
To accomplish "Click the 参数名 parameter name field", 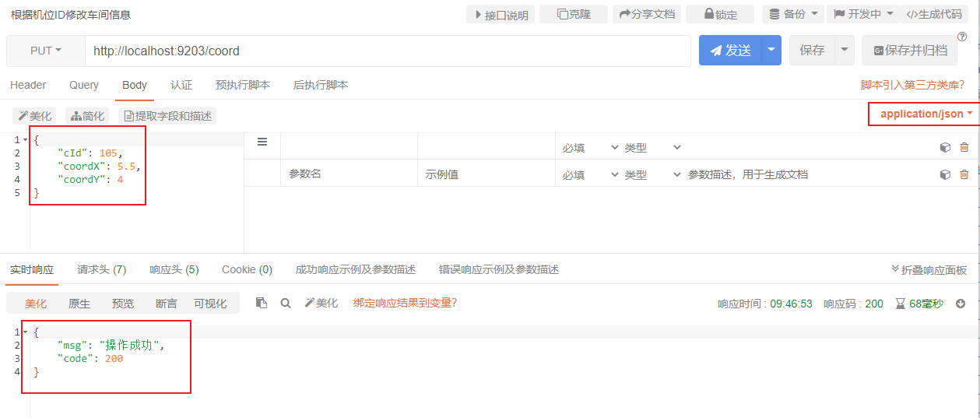I will pyautogui.click(x=349, y=174).
